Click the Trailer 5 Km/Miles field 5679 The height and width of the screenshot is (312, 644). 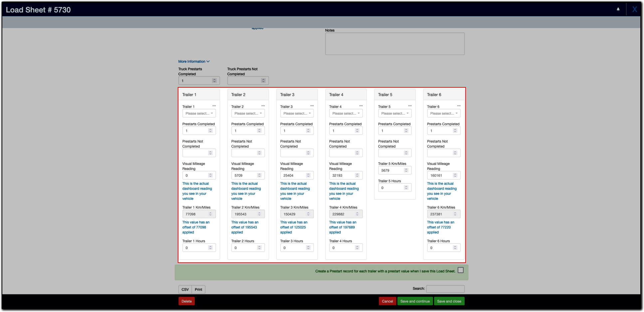pos(395,170)
